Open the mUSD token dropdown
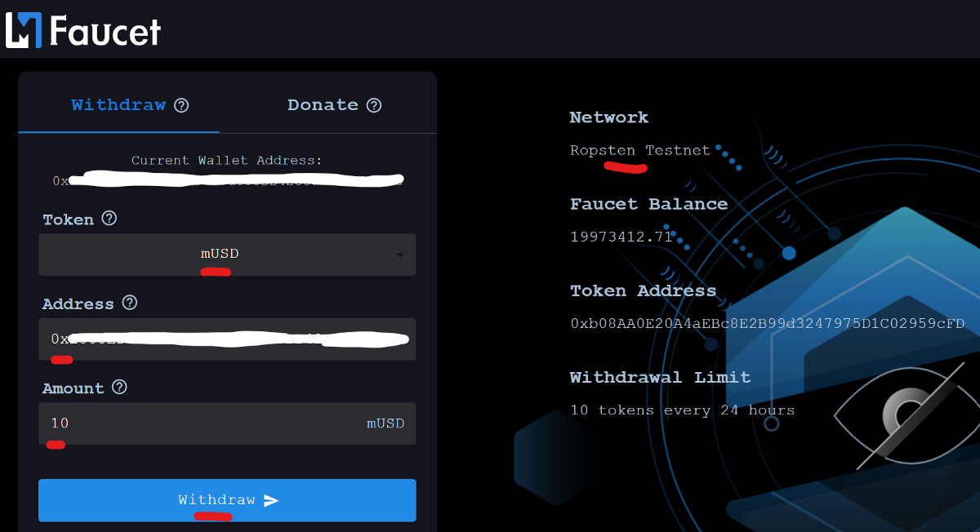Image resolution: width=980 pixels, height=532 pixels. pyautogui.click(x=227, y=255)
